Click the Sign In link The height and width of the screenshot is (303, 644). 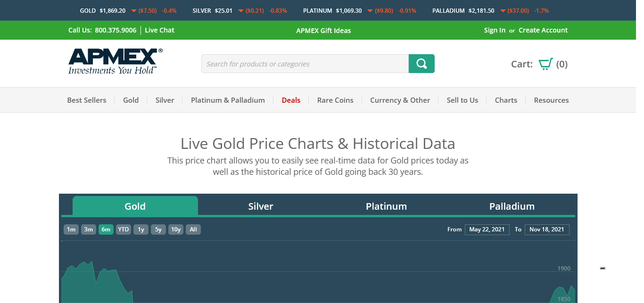[x=495, y=30]
